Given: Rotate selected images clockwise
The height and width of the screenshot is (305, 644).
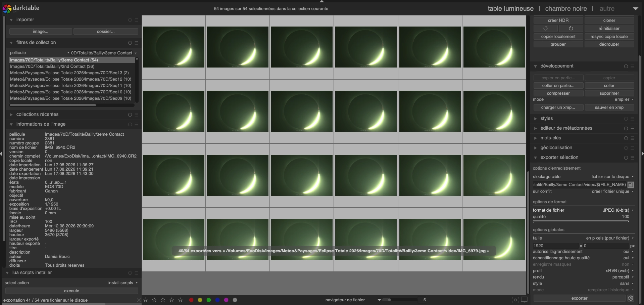Looking at the screenshot, I should pos(571,29).
